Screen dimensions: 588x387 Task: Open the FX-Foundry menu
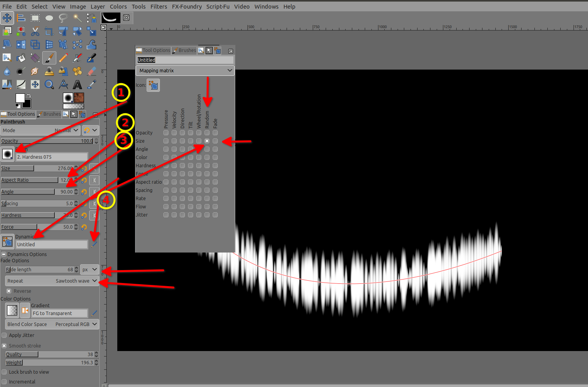pos(187,7)
